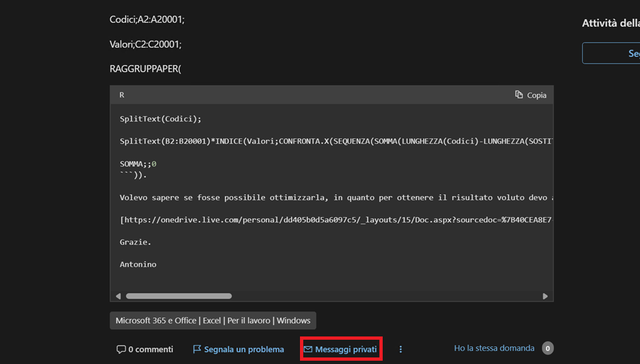Click the Codici;A2:A20001; text line
Viewport: 640px width, 364px height.
pos(147,19)
